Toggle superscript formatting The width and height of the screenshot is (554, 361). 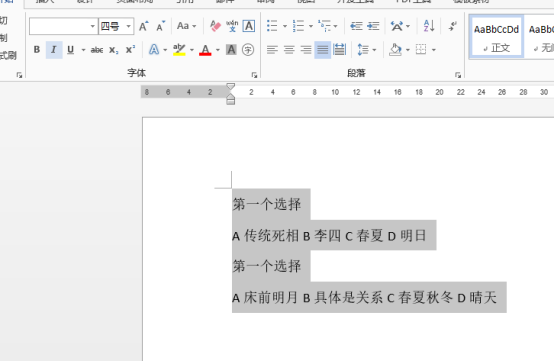[x=130, y=50]
